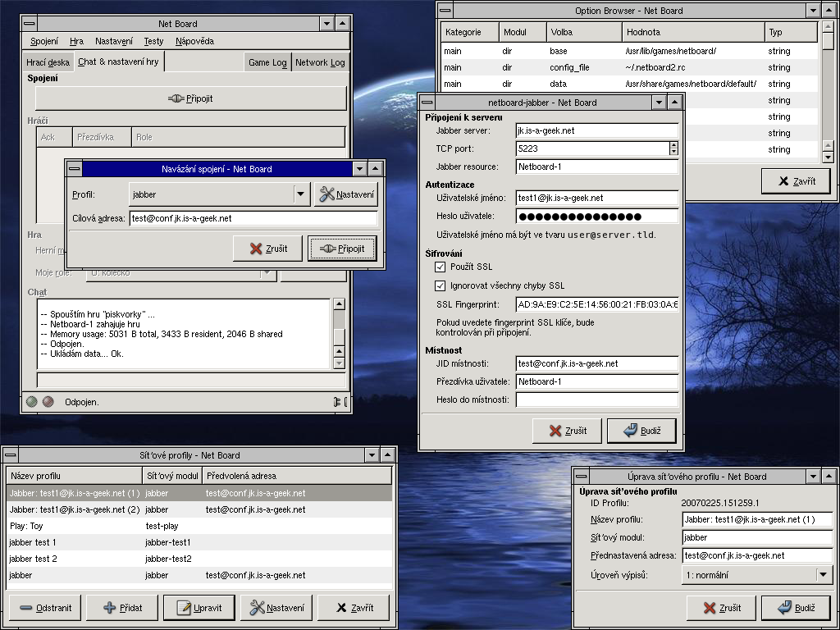Toggle Ignorovat všechny chyby SSL checkbox
Image resolution: width=840 pixels, height=630 pixels.
pyautogui.click(x=441, y=286)
